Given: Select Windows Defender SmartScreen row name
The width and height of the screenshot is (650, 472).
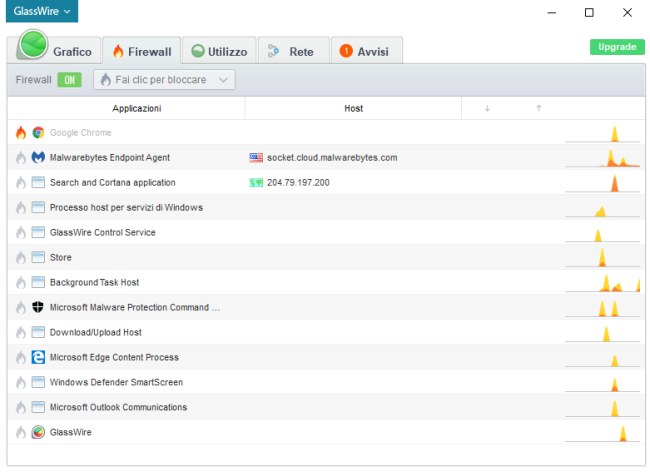Looking at the screenshot, I should [x=116, y=382].
